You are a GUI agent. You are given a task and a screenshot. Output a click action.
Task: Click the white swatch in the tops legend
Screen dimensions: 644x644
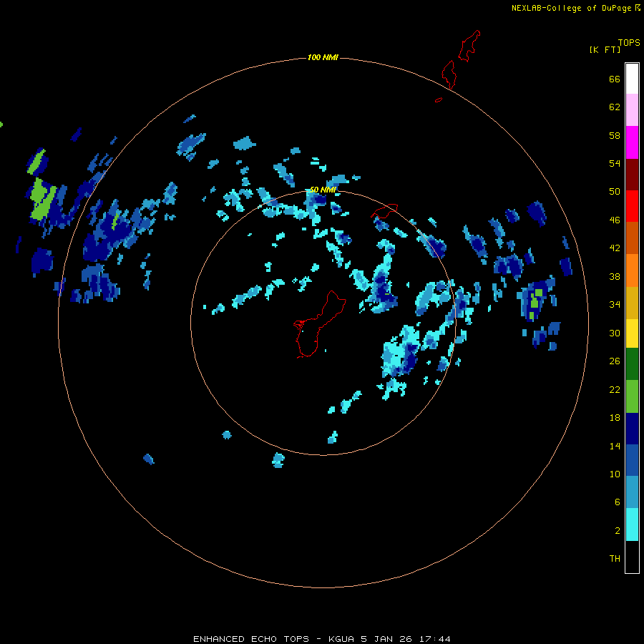click(632, 79)
